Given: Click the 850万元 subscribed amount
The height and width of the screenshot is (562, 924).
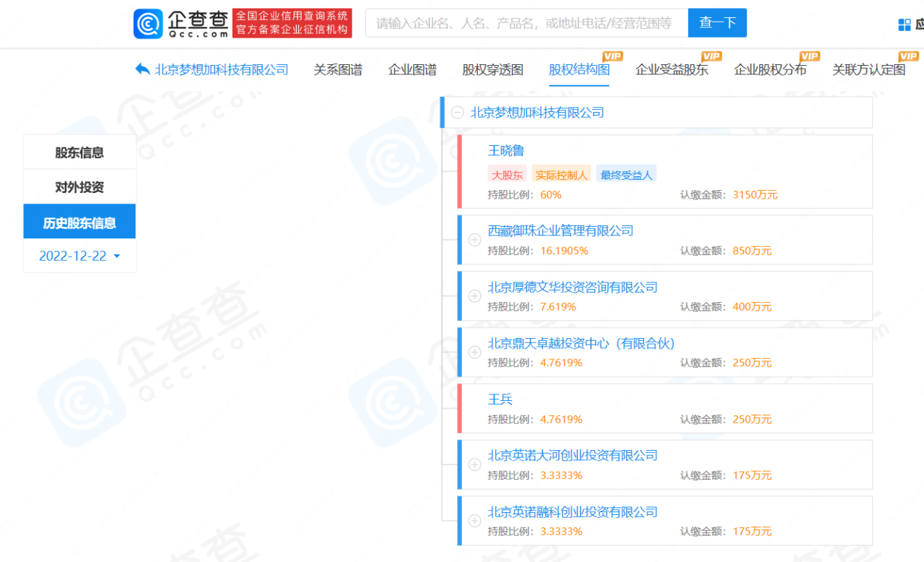Looking at the screenshot, I should coord(752,251).
